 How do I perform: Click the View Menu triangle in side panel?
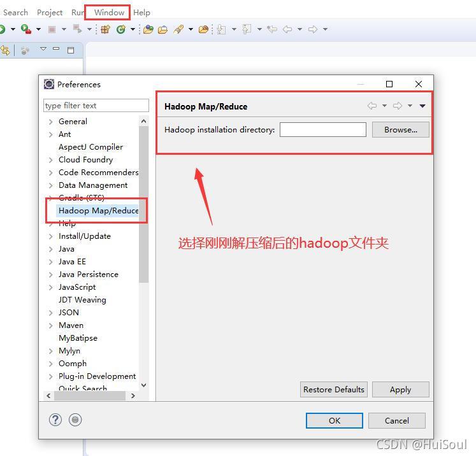pyautogui.click(x=43, y=48)
